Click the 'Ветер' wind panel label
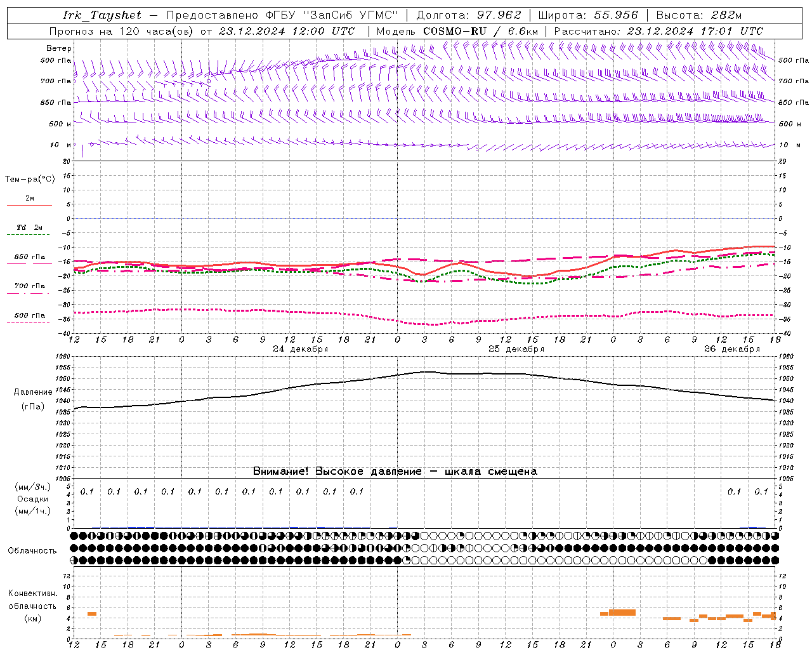This screenshot has height=650, width=812. coord(59,48)
